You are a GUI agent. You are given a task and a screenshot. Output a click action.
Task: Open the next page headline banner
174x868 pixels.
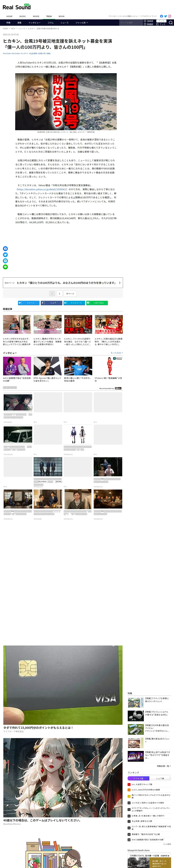[63, 283]
